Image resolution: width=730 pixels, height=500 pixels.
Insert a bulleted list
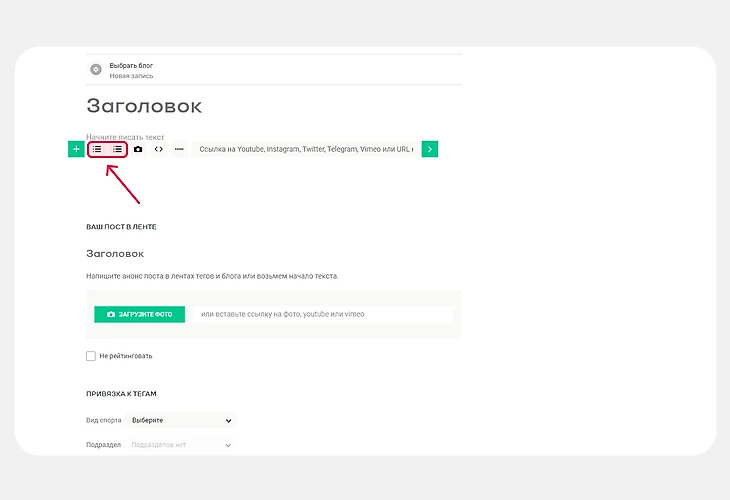click(97, 149)
